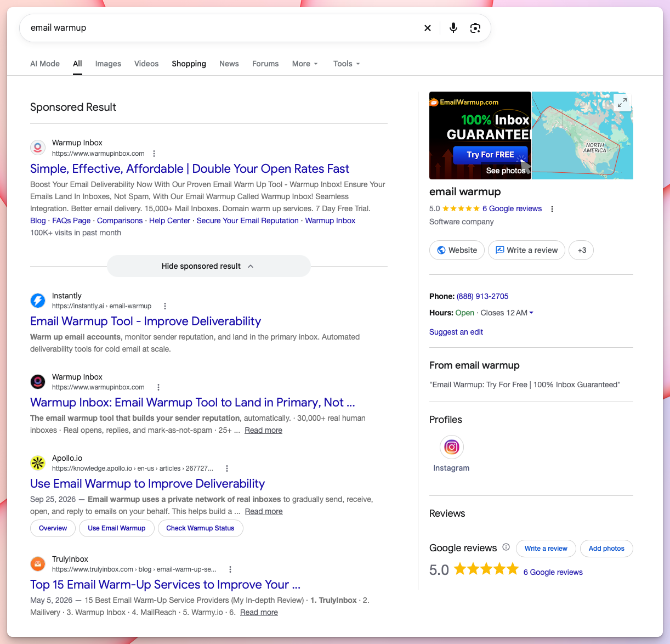670x644 pixels.
Task: Clear the search box with X icon
Action: click(428, 28)
